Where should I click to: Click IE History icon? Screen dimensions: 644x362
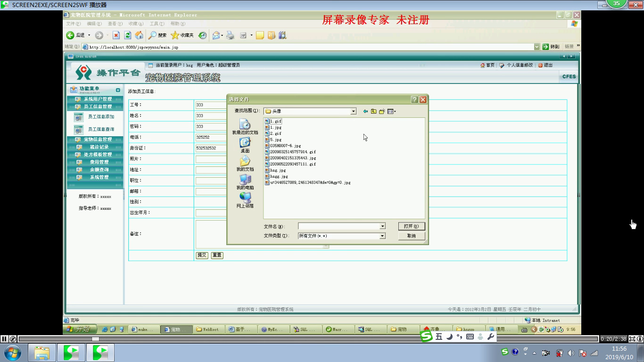click(x=202, y=35)
